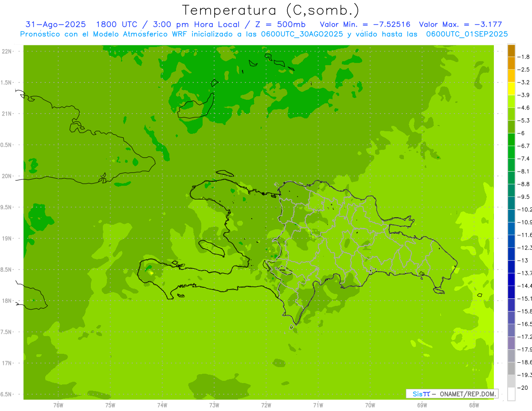Click the '31-Ago-2025' date text

pos(55,24)
